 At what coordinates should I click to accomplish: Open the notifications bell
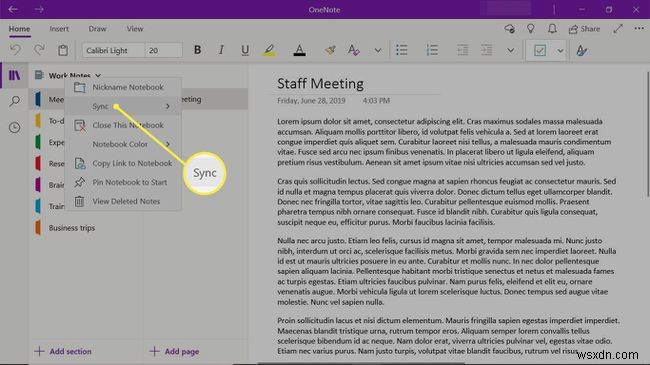552,29
